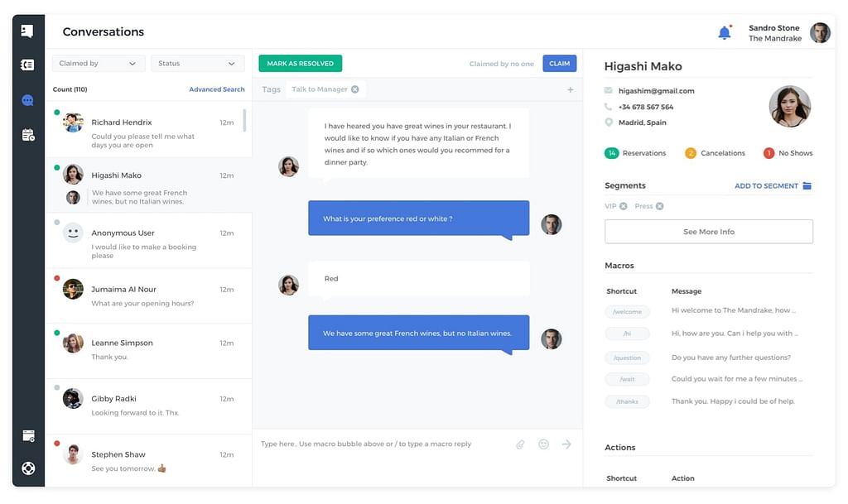Expand the Status filter dropdown
This screenshot has height=504, width=848.
[197, 64]
